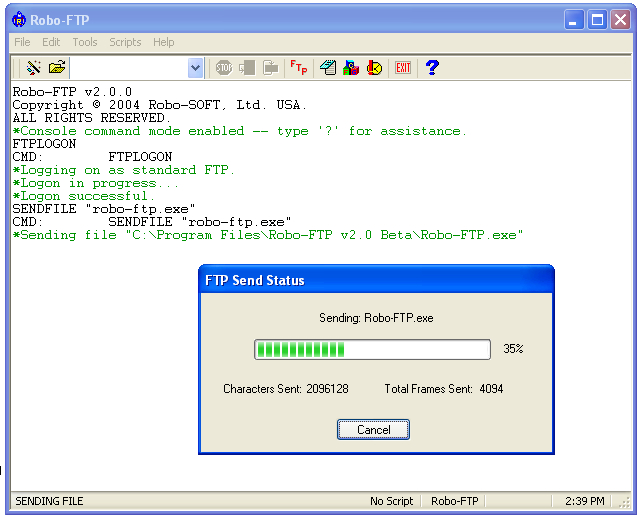The image size is (642, 519).
Task: Cancel the FTP file transfer
Action: pyautogui.click(x=373, y=430)
